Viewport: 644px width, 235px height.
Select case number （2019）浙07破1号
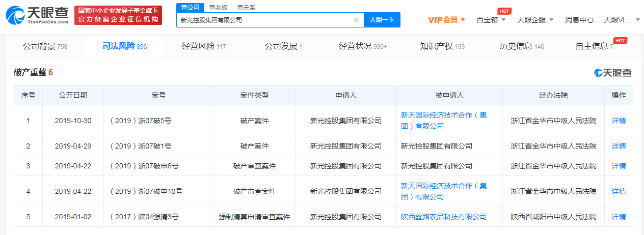pos(140,146)
